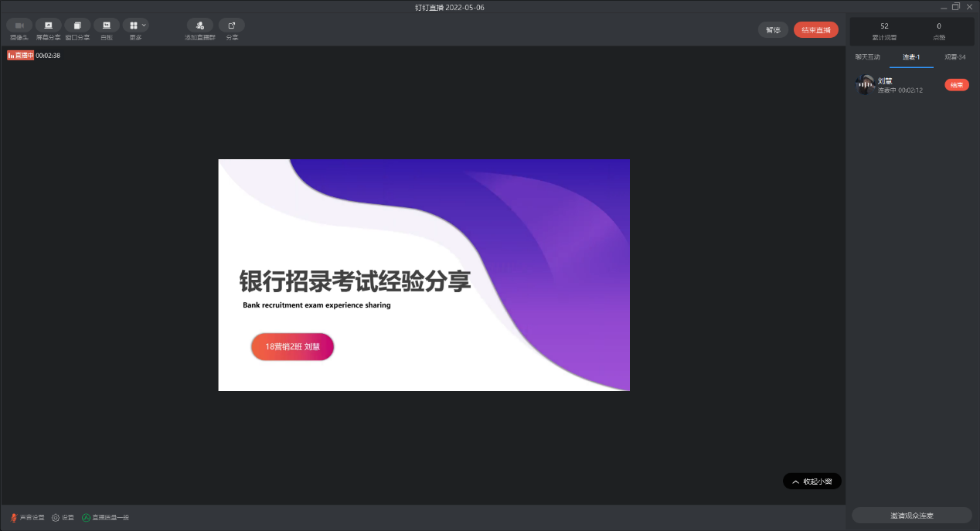Click the share (分享) icon
Viewport: 980px width, 531px height.
tap(232, 26)
